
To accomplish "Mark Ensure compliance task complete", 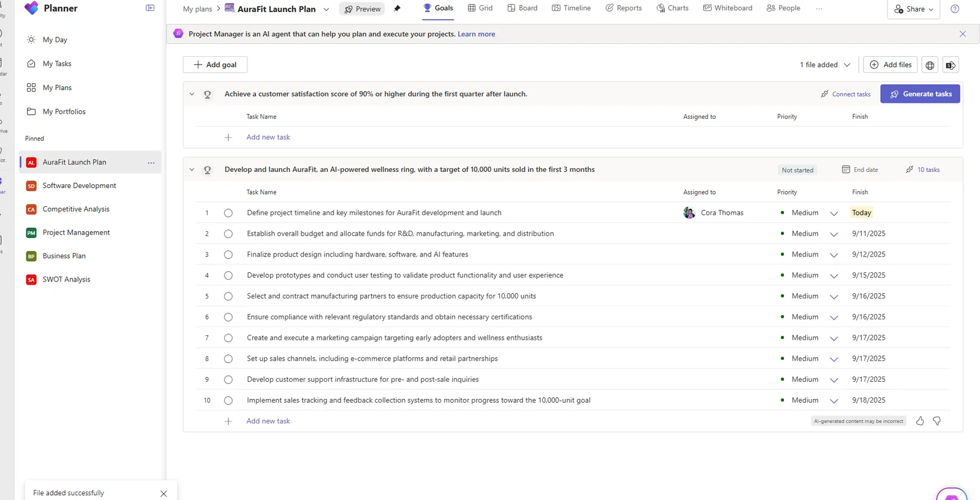I will pyautogui.click(x=228, y=317).
